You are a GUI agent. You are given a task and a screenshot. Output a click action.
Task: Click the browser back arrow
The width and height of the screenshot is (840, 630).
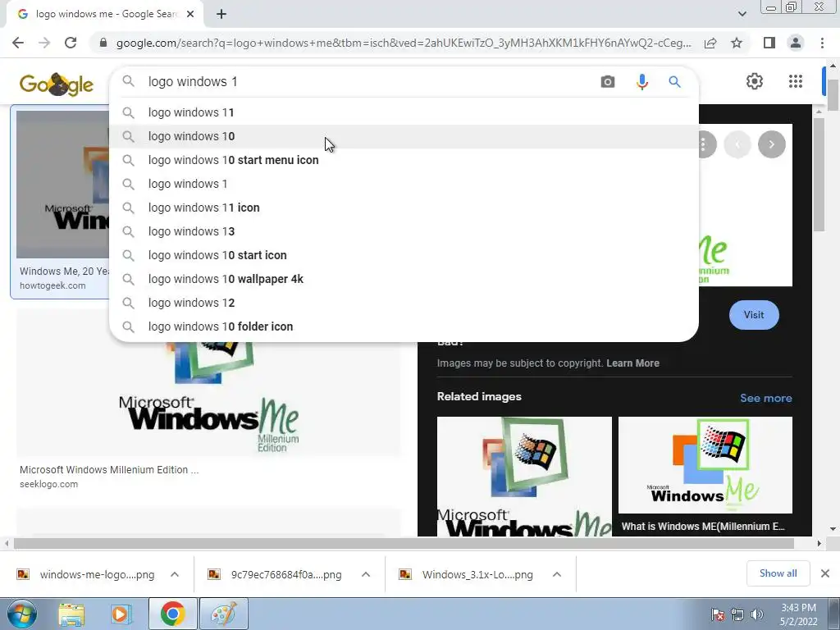coord(18,43)
